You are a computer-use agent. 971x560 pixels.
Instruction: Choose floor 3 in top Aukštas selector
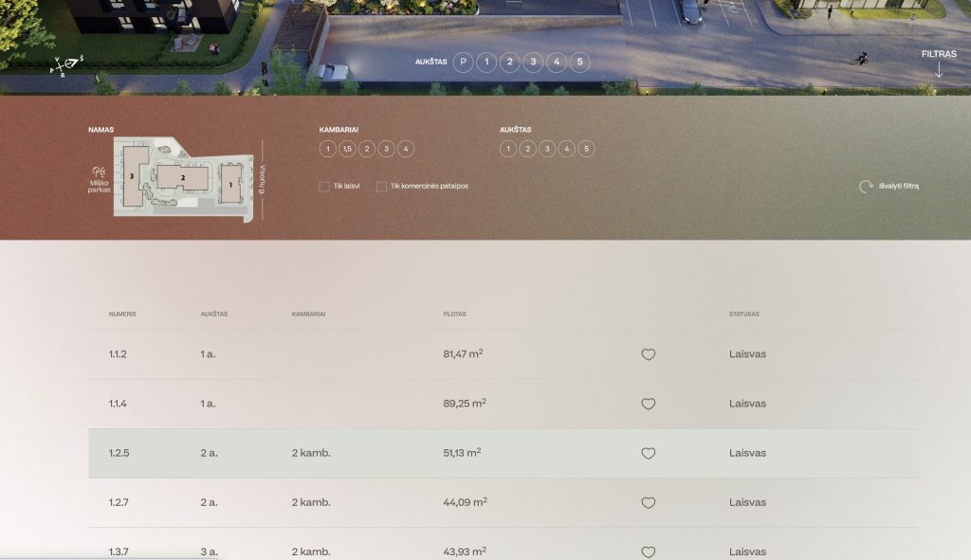[x=533, y=63]
